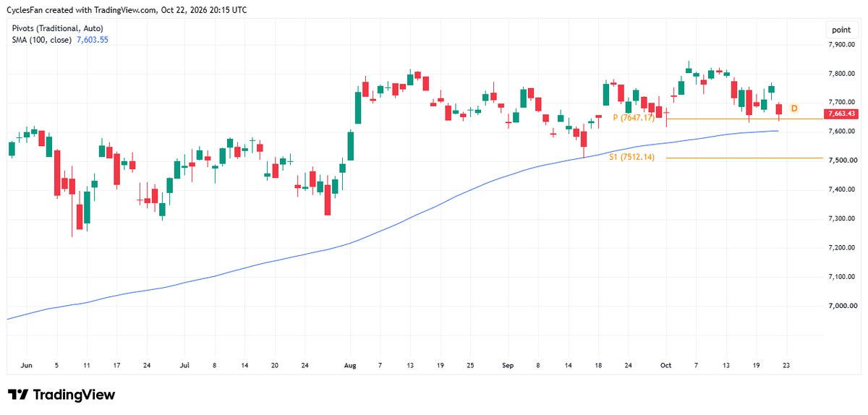Click the 7,200.00 price axis label
The height and width of the screenshot is (415, 868).
[x=842, y=248]
